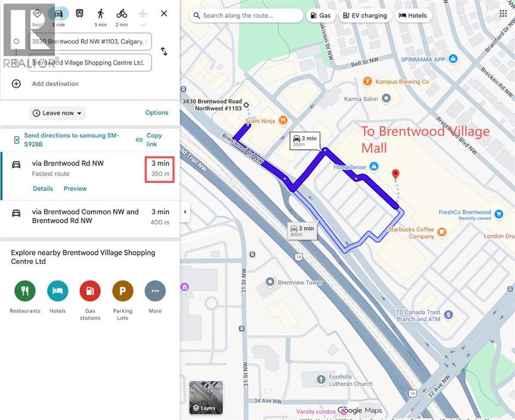The width and height of the screenshot is (515, 420).
Task: Toggle the EV charging filter chip
Action: (365, 15)
